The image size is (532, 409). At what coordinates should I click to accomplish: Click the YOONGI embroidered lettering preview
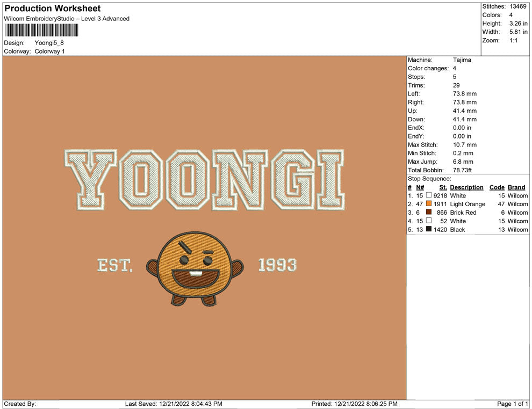click(x=205, y=180)
